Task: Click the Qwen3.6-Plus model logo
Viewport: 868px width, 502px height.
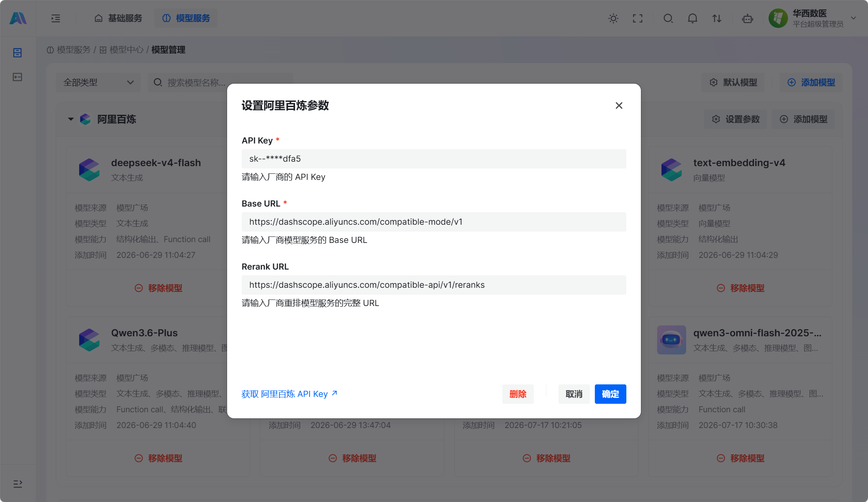Action: coord(89,340)
